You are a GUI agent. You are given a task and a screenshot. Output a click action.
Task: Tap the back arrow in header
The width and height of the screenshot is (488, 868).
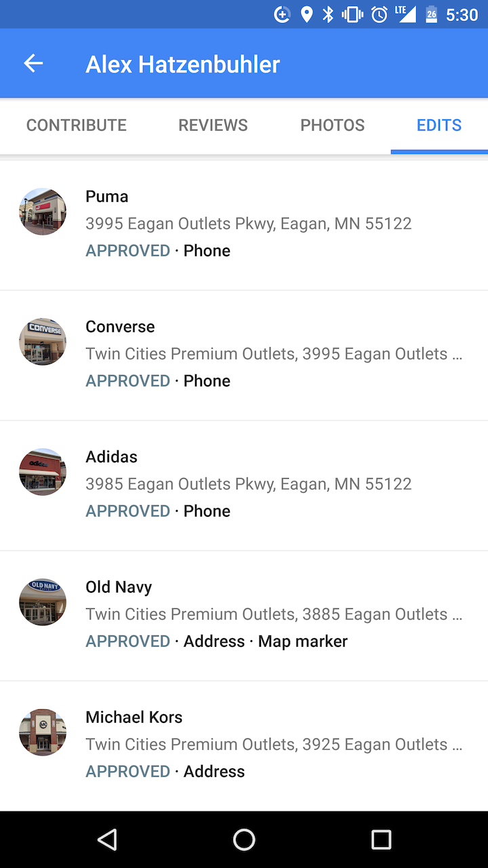[x=33, y=64]
